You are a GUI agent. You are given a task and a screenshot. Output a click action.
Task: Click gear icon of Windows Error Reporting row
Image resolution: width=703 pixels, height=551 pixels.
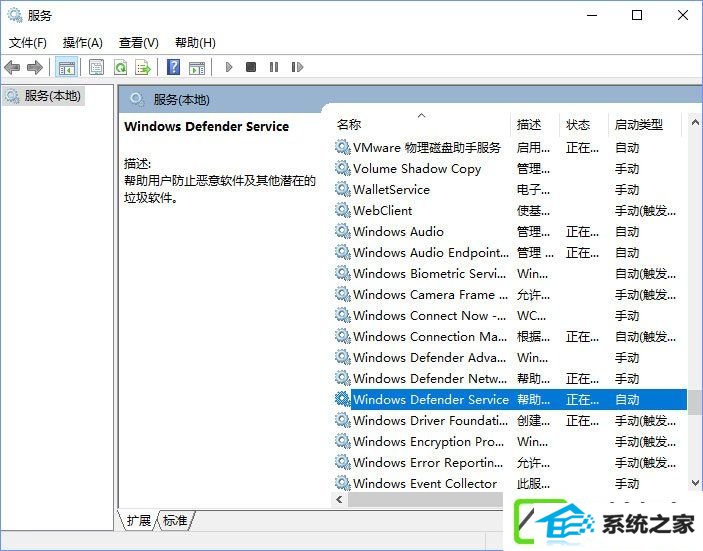[x=343, y=462]
